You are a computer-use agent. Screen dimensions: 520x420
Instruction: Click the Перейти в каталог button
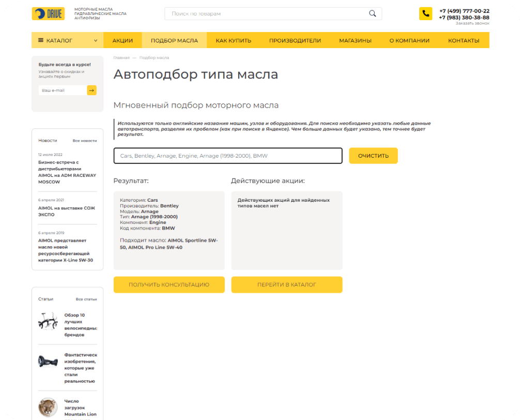point(286,284)
